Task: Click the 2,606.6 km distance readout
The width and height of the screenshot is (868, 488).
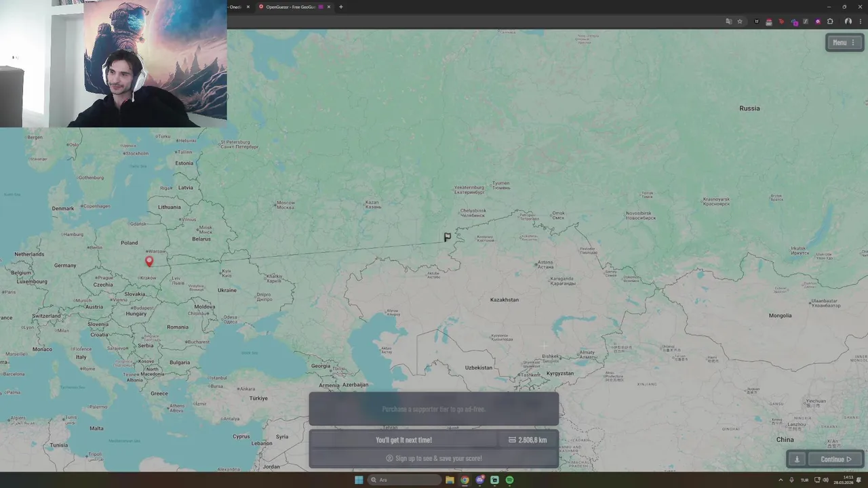Action: [x=528, y=440]
